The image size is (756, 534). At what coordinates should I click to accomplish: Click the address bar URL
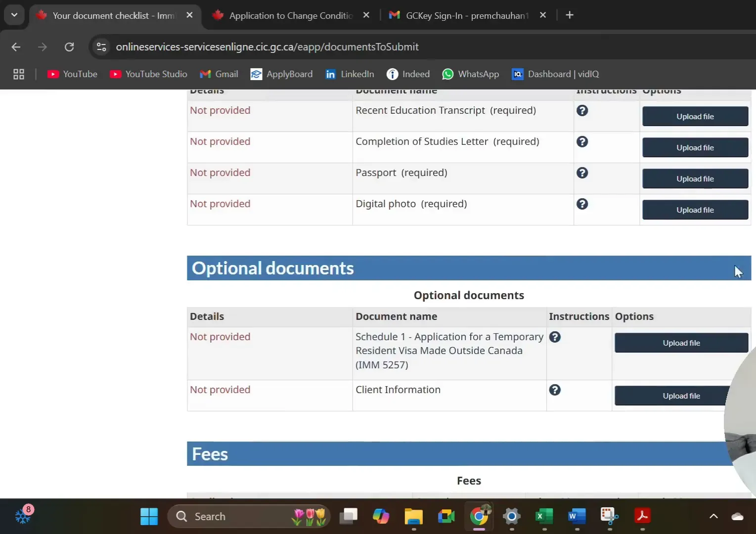(x=267, y=47)
